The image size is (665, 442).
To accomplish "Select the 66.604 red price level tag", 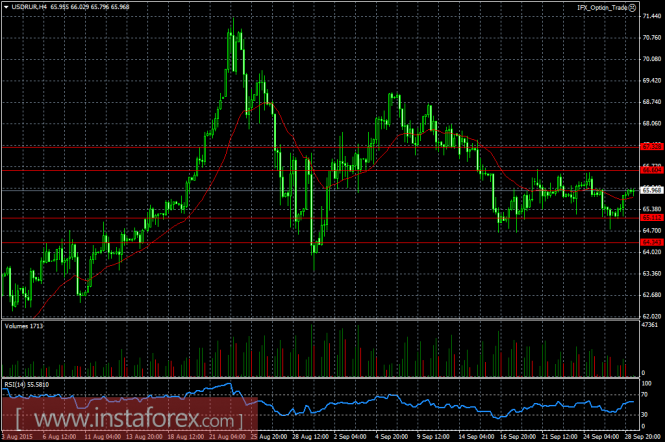I will (652, 170).
